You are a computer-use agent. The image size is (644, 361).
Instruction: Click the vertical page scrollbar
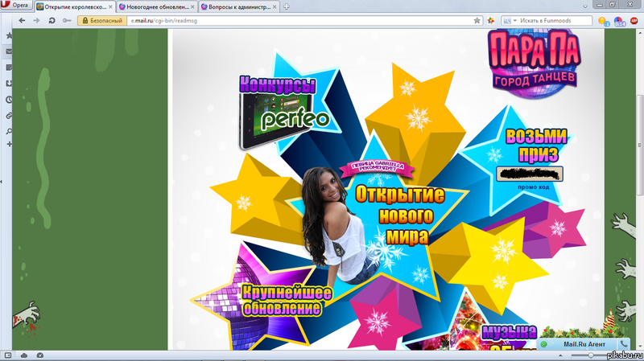[640, 145]
